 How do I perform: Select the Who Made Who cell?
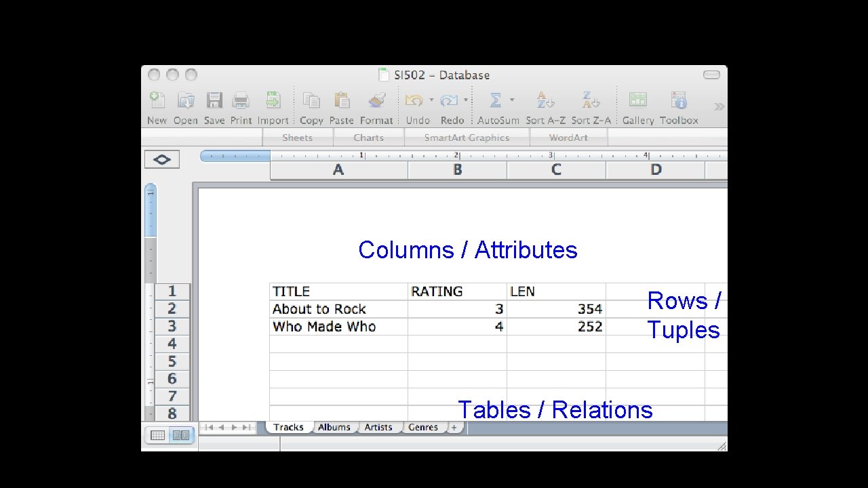[338, 327]
